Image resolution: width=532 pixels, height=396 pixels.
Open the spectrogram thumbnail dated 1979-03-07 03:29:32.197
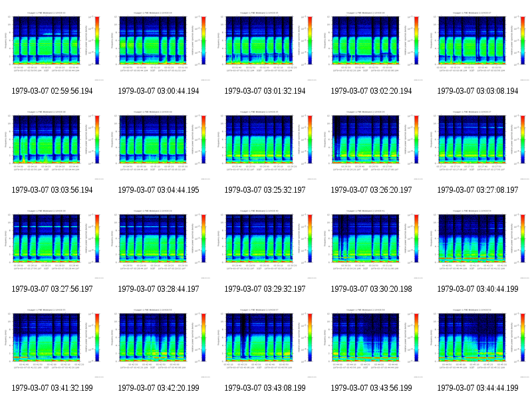pyautogui.click(x=265, y=243)
